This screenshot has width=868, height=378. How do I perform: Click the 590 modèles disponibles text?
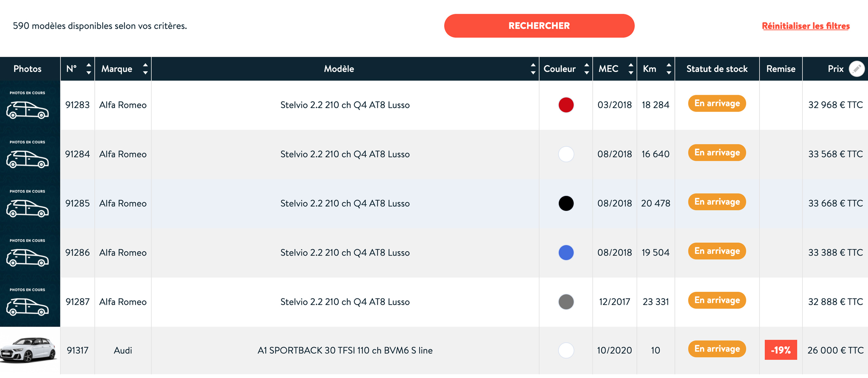(100, 26)
